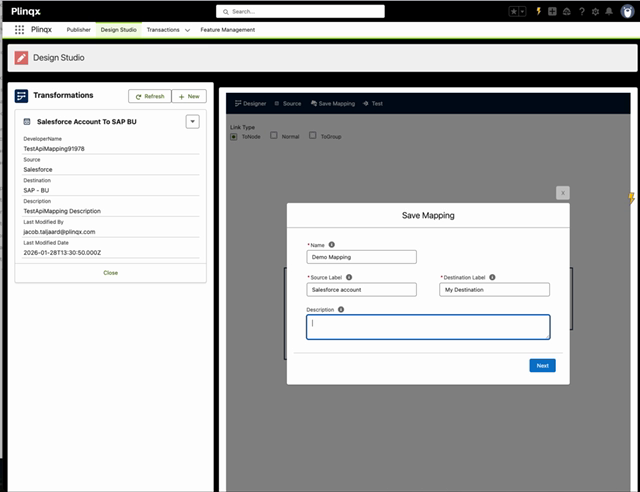Open the notifications bell icon
Screen dimensions: 640x492
(609, 11)
